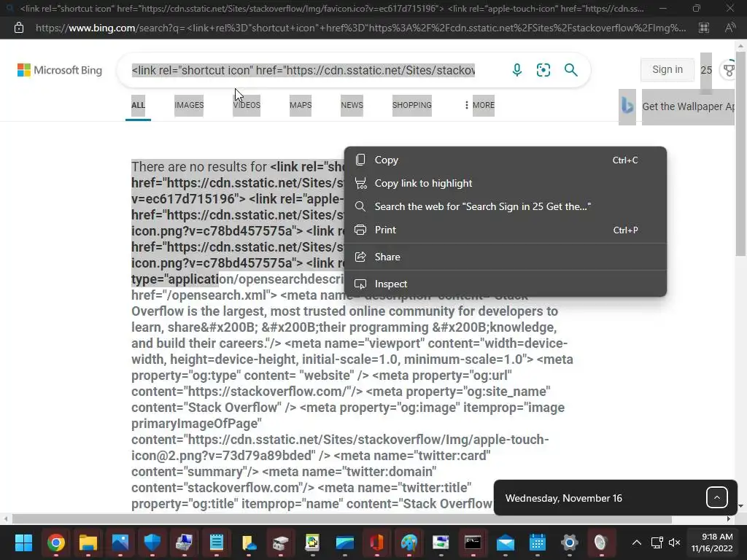Viewport: 747px width, 560px height.
Task: Click the Bing 'b' wallpaper app icon
Action: [x=627, y=106]
